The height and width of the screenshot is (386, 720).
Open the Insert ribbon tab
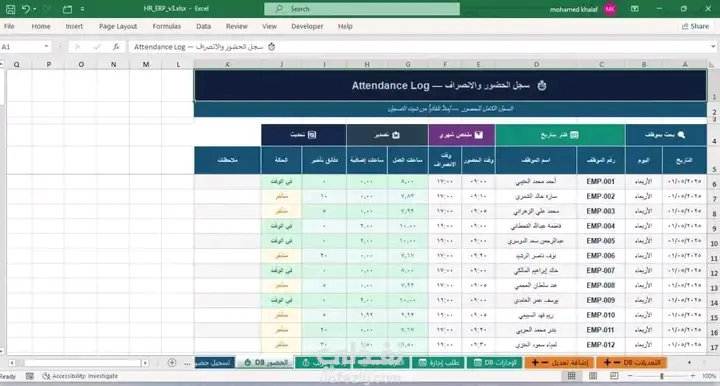[74, 26]
